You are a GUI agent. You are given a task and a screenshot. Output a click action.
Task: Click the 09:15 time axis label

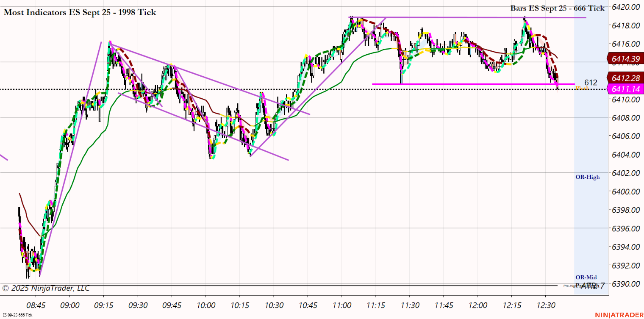104,305
